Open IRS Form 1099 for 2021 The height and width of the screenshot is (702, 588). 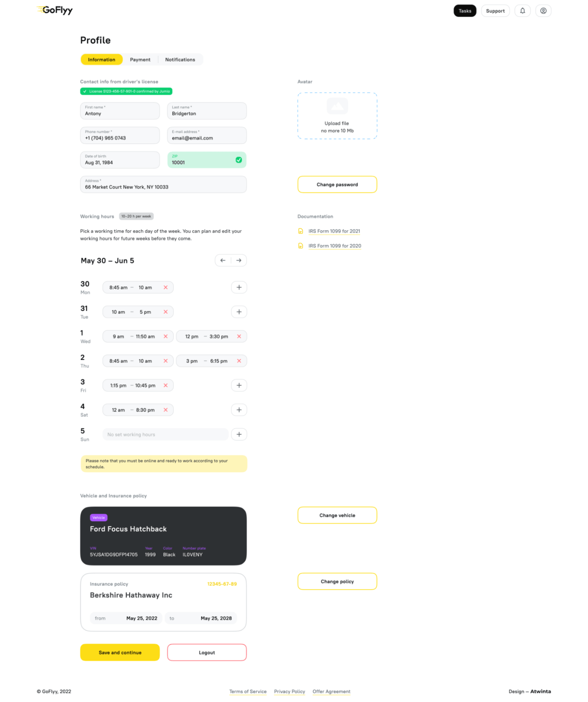pos(334,231)
